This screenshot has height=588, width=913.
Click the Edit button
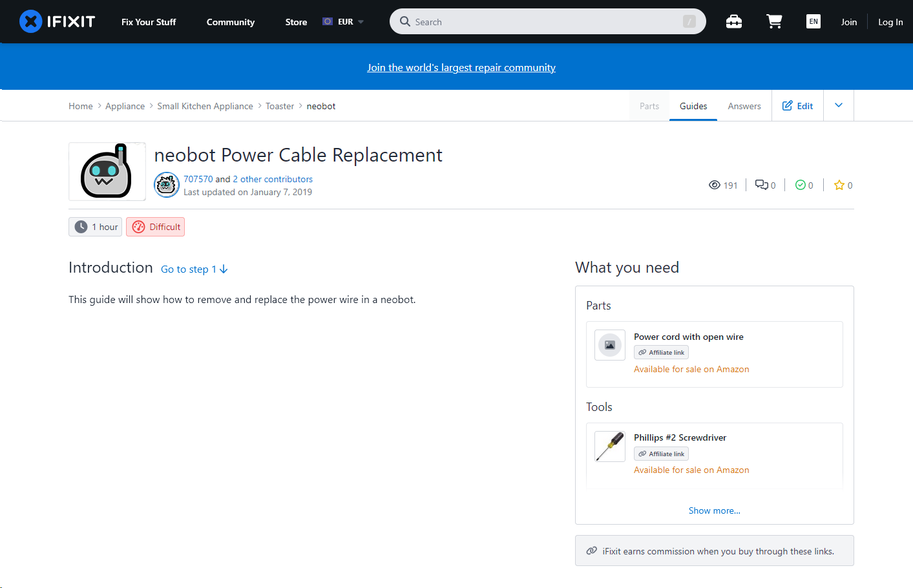click(x=798, y=106)
